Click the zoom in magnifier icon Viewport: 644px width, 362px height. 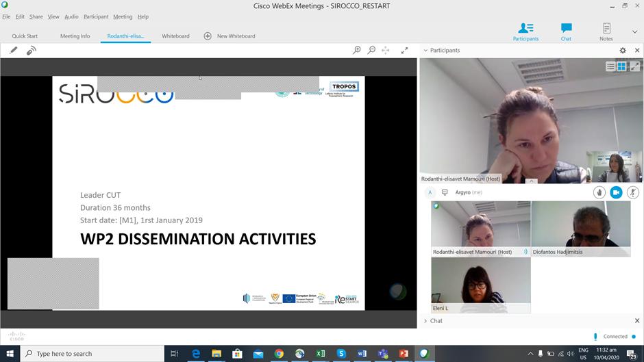point(357,51)
